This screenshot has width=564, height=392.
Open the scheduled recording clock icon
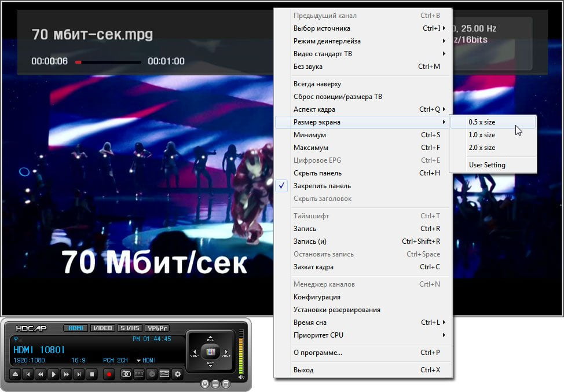click(x=152, y=374)
